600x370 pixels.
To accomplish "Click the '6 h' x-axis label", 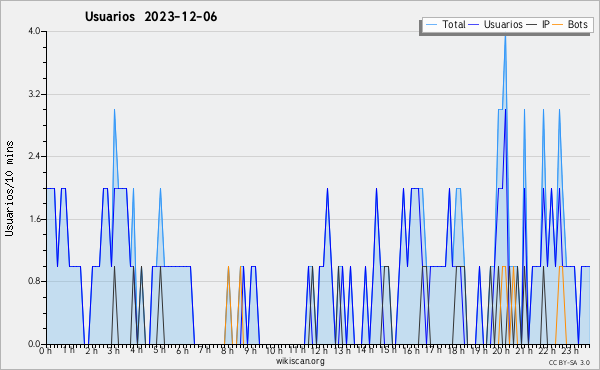I will (x=182, y=351).
